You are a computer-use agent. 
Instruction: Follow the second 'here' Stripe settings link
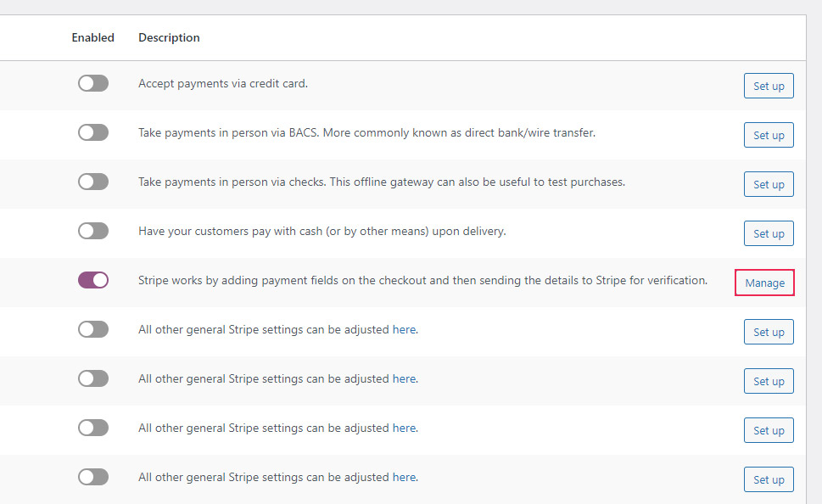click(x=404, y=378)
